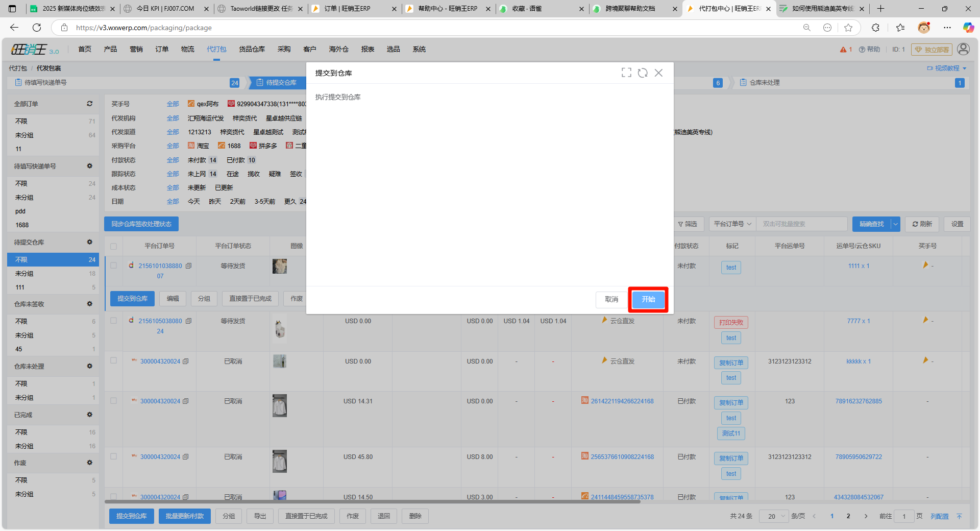
Task: Expand 精确查找 dropdown arrow
Action: 895,224
